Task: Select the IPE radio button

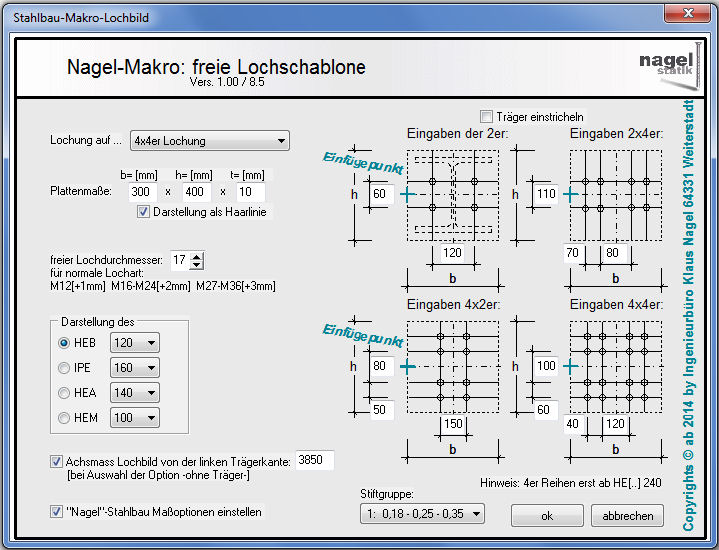Action: (x=65, y=368)
